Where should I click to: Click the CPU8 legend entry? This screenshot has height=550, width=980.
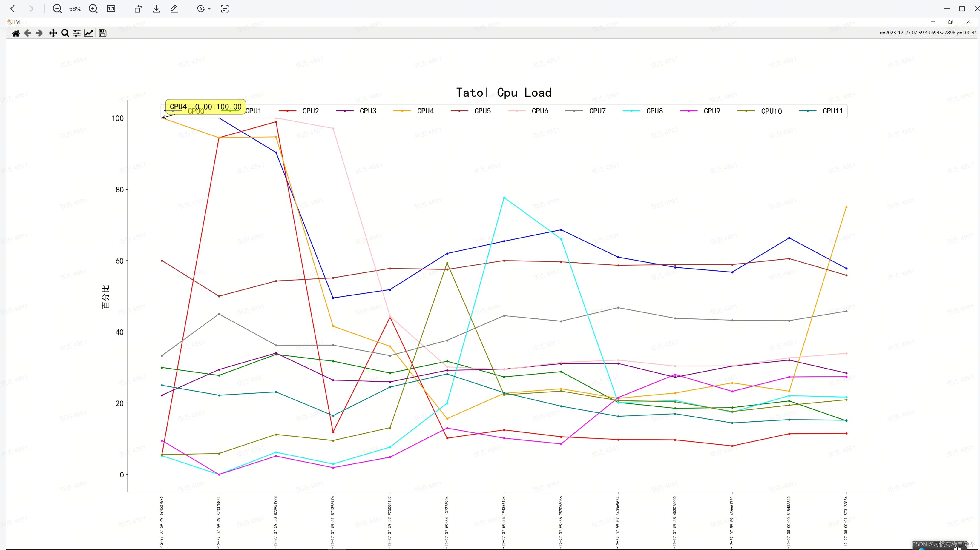click(654, 111)
